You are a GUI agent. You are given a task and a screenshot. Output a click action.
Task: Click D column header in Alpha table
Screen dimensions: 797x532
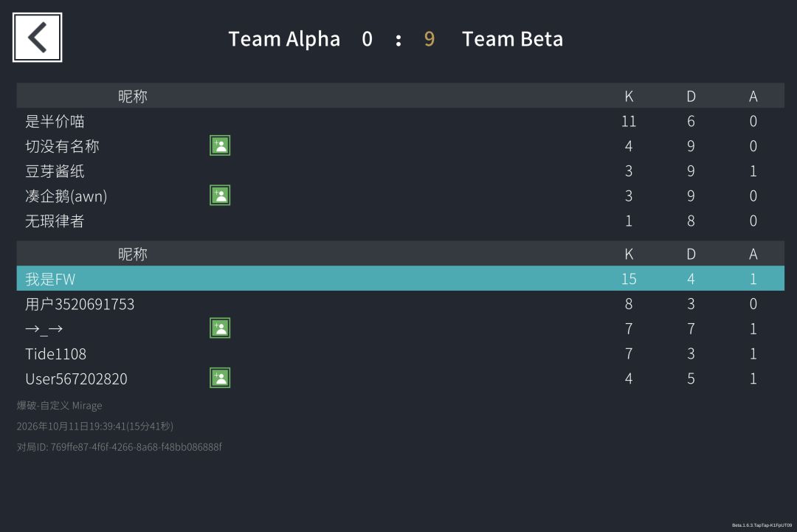click(x=691, y=96)
